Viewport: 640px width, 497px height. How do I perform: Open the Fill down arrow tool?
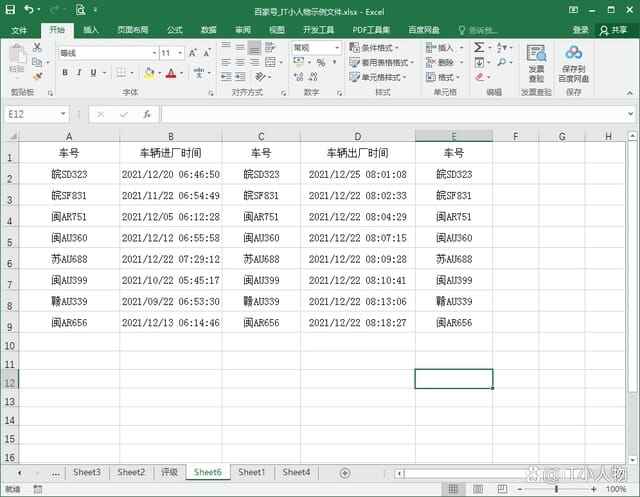pos(479,62)
